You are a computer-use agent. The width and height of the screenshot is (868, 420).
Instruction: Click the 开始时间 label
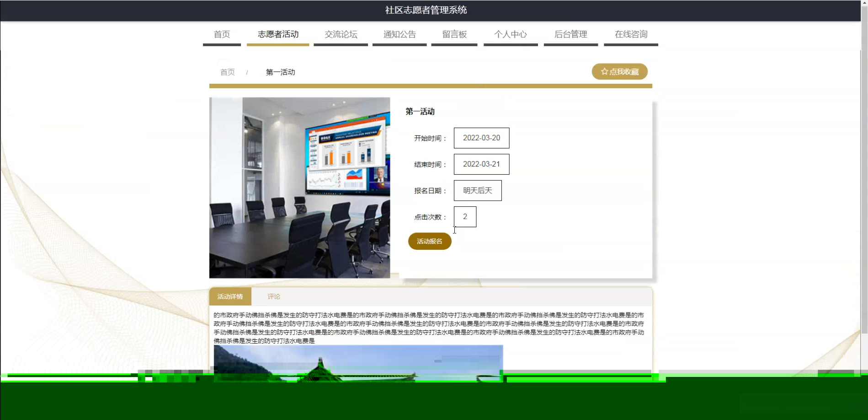pos(431,138)
